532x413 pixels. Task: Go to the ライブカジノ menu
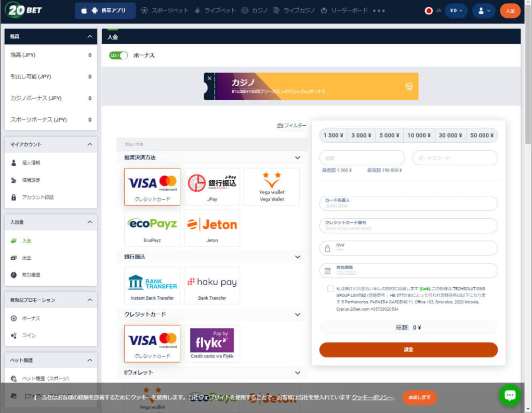pos(294,10)
